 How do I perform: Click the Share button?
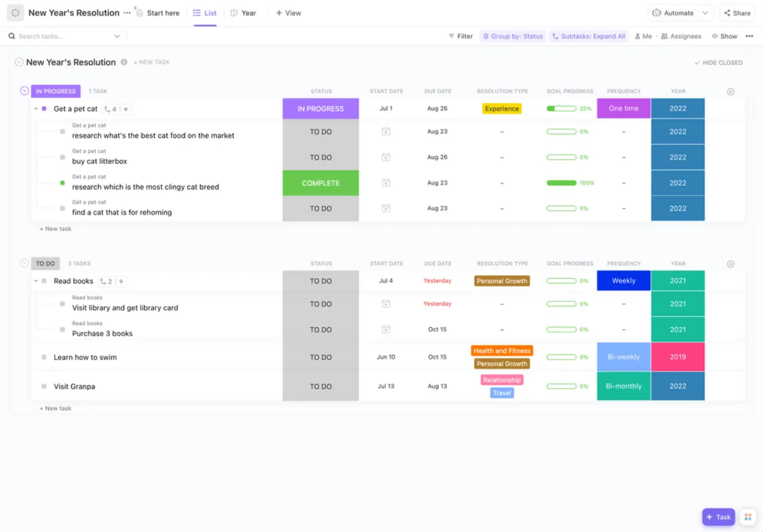(737, 13)
